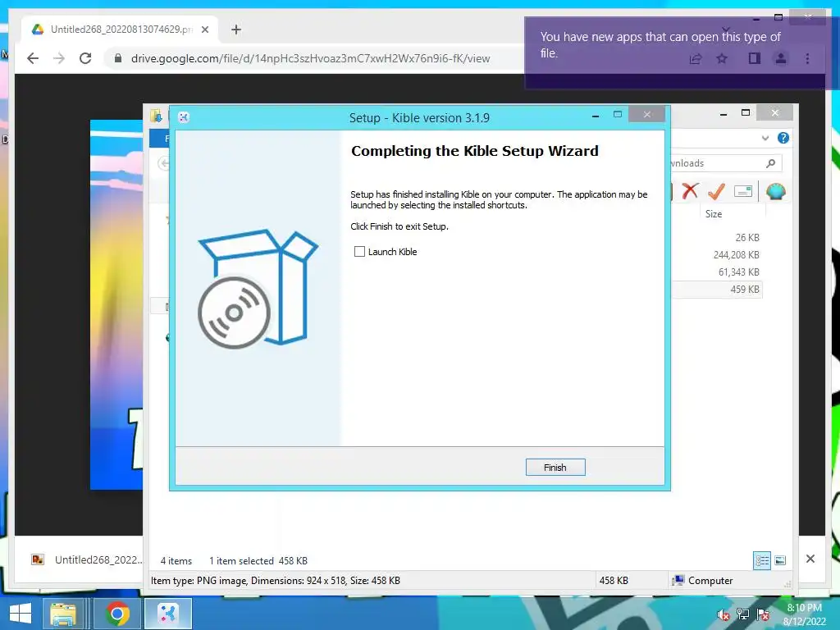
Task: Click the shell icon in Explorer toolbar
Action: (775, 190)
